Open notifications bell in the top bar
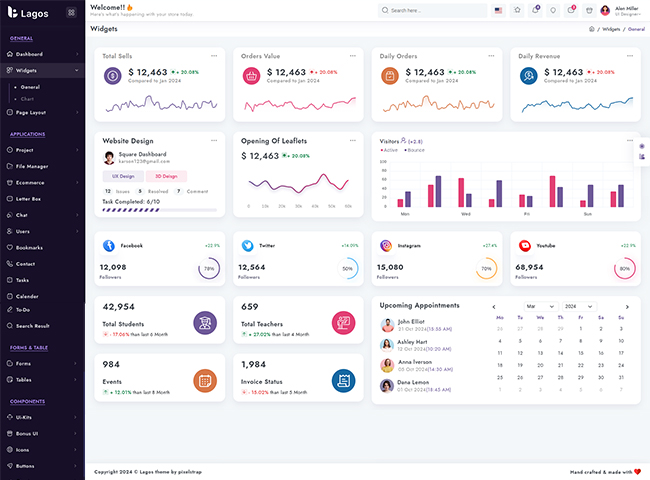Screen dimensions: 650x480 tap(535, 10)
